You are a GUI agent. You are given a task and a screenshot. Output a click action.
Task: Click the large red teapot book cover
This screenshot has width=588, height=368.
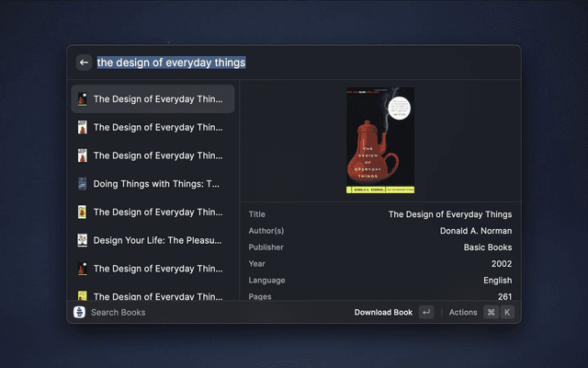coord(379,140)
